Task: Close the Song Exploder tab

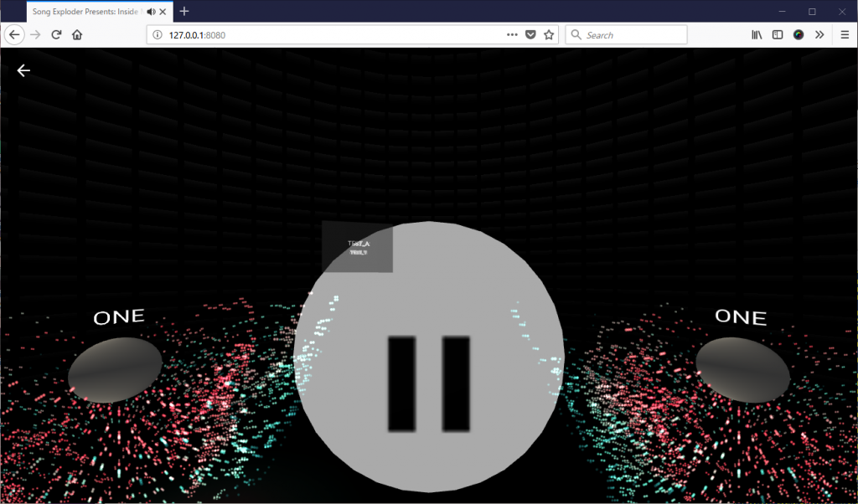Action: click(163, 12)
